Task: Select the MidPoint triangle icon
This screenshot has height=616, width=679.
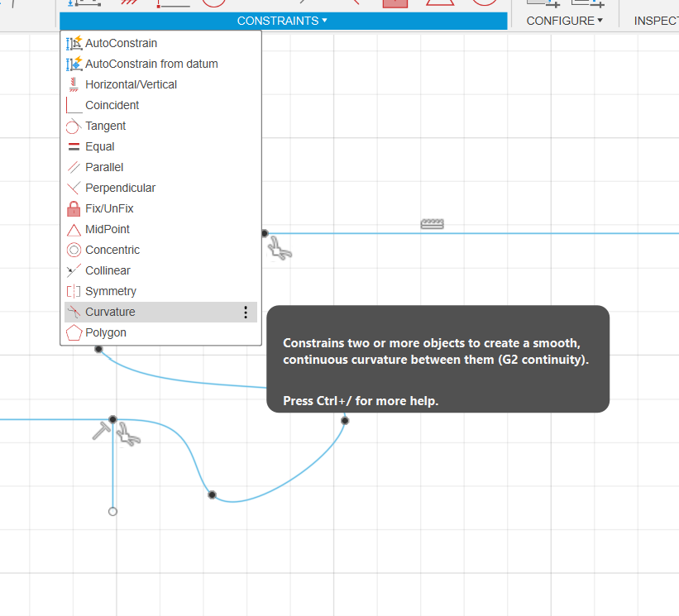Action: tap(74, 229)
